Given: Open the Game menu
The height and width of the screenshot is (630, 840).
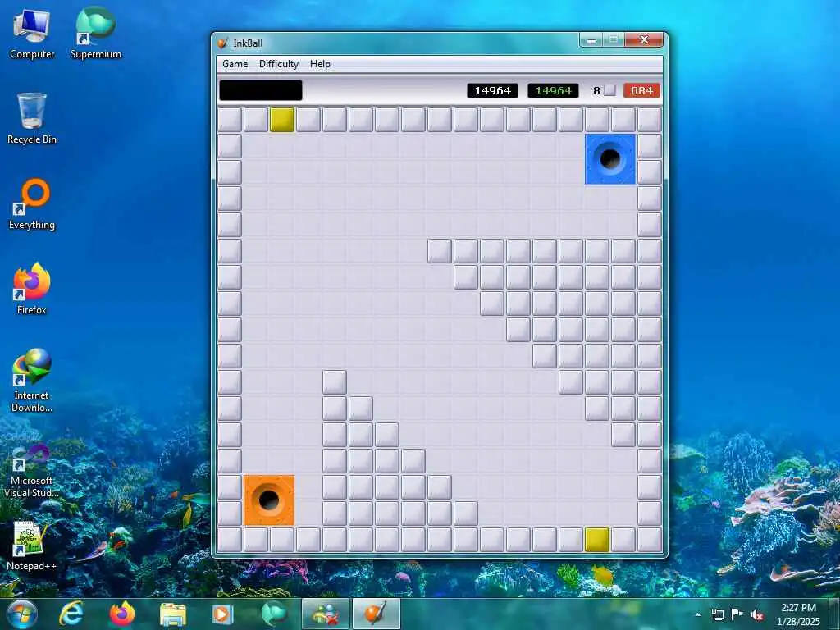Looking at the screenshot, I should [235, 64].
